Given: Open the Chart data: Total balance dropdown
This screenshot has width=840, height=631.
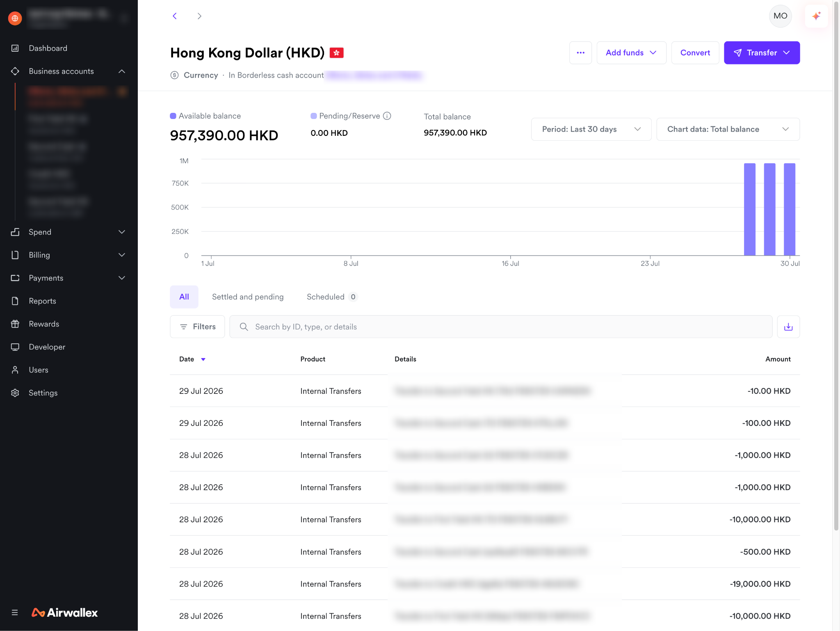Looking at the screenshot, I should coord(728,129).
